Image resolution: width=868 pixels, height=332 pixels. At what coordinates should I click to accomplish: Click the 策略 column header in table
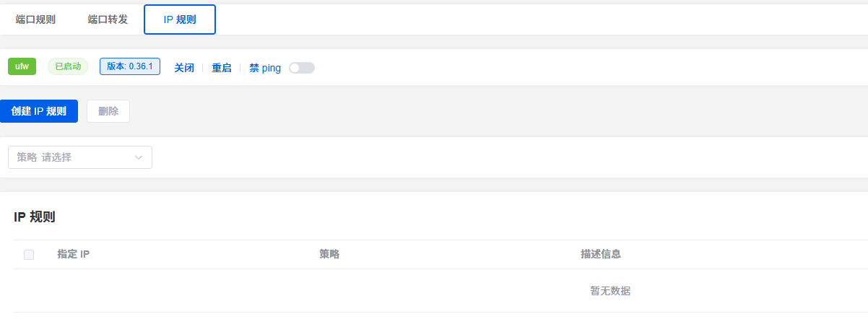(329, 254)
